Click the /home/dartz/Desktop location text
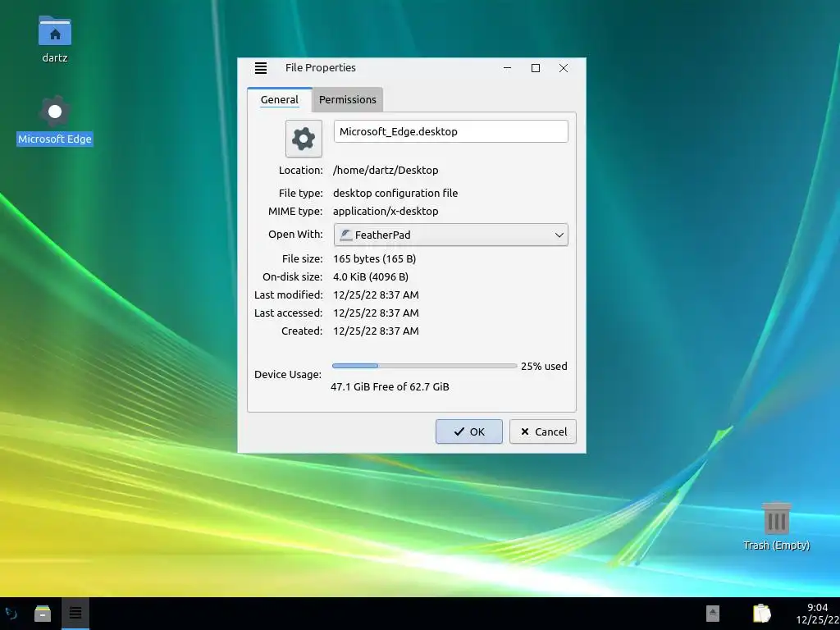The image size is (840, 630). point(386,171)
